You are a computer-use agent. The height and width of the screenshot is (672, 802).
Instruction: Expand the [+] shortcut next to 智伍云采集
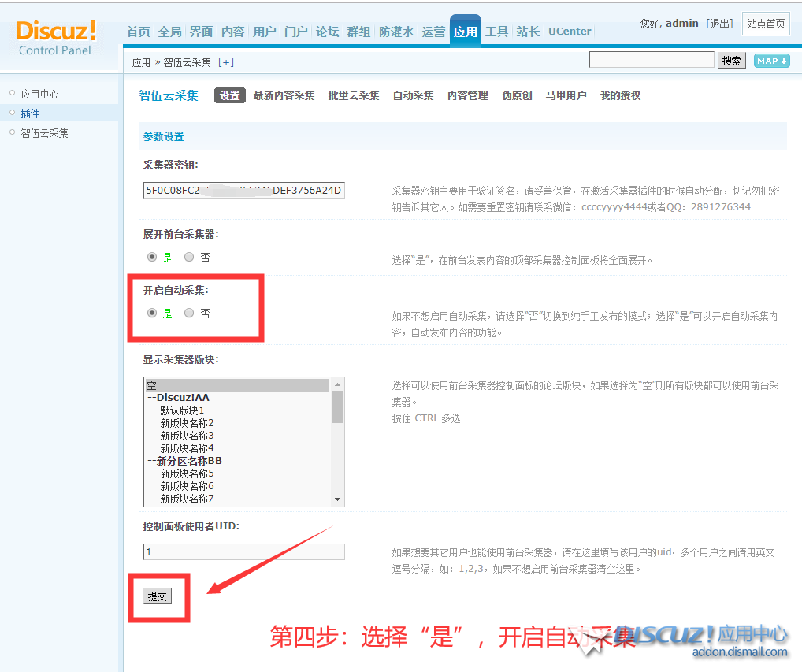click(226, 62)
